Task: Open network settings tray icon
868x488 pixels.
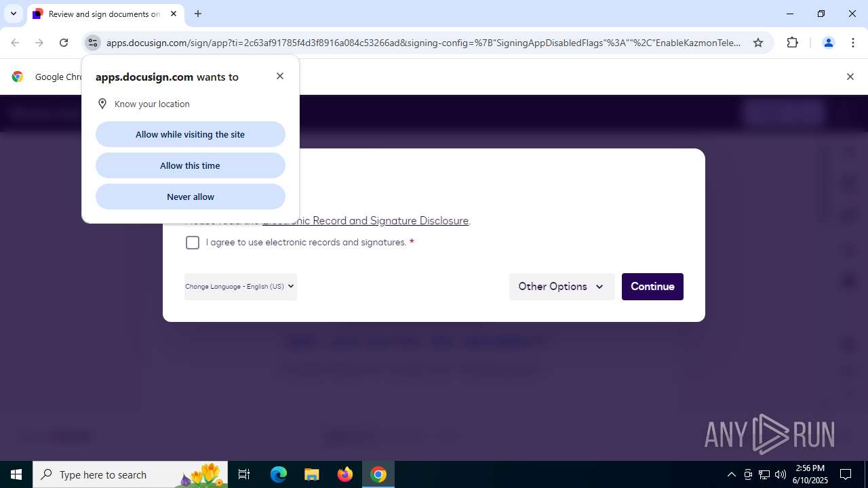Action: pyautogui.click(x=764, y=474)
